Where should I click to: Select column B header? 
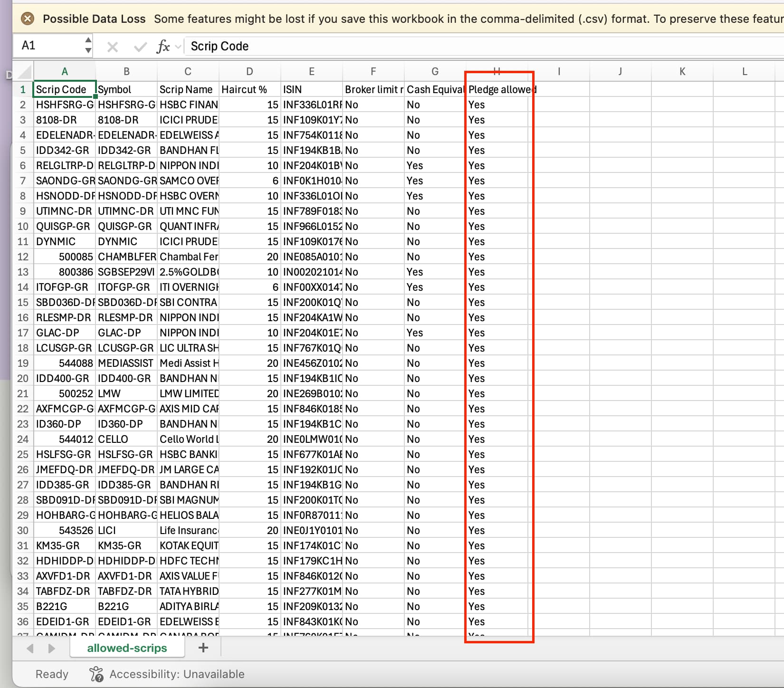point(126,72)
